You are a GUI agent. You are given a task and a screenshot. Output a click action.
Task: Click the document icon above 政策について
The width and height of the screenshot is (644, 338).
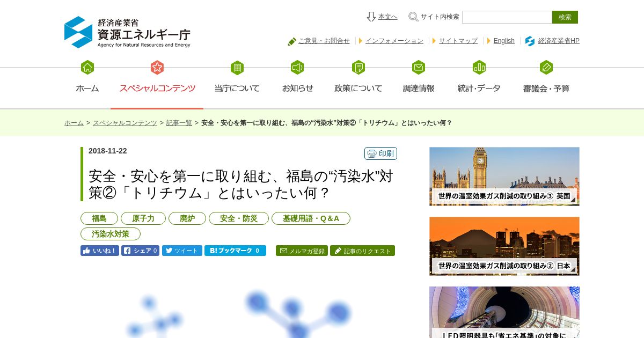click(358, 68)
